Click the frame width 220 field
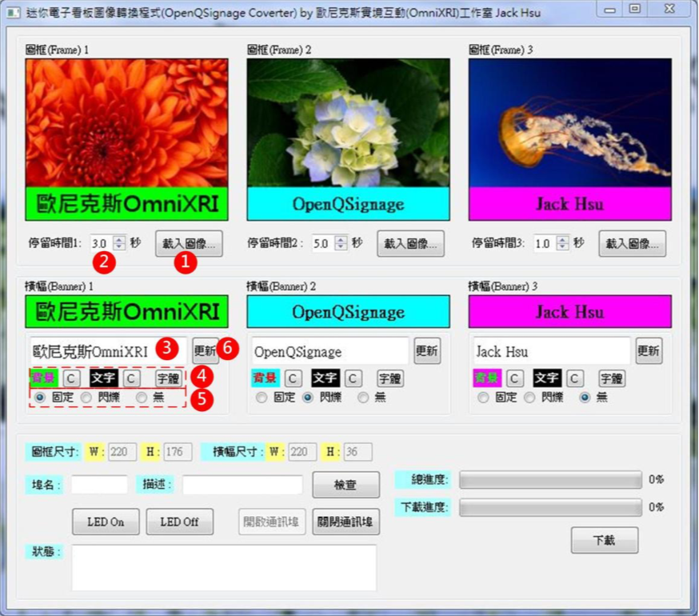This screenshot has width=699, height=616. click(x=122, y=452)
